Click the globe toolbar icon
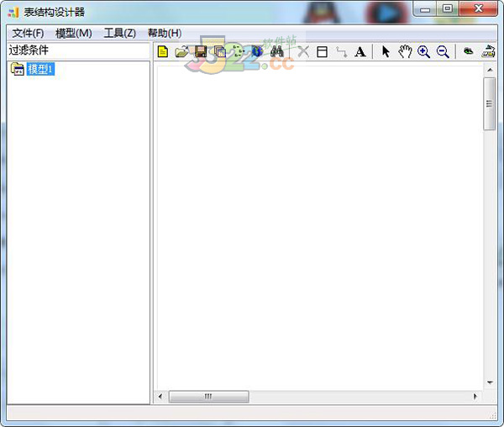Viewport: 504px width, 427px height. 258,51
